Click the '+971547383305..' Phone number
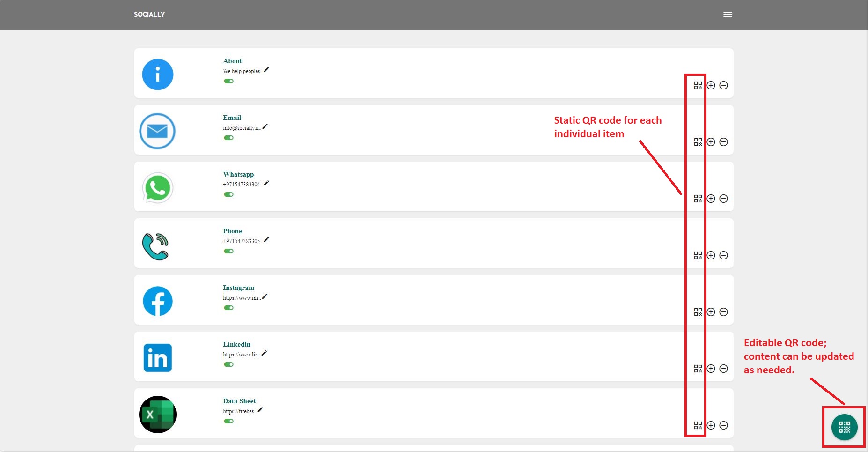 [243, 241]
